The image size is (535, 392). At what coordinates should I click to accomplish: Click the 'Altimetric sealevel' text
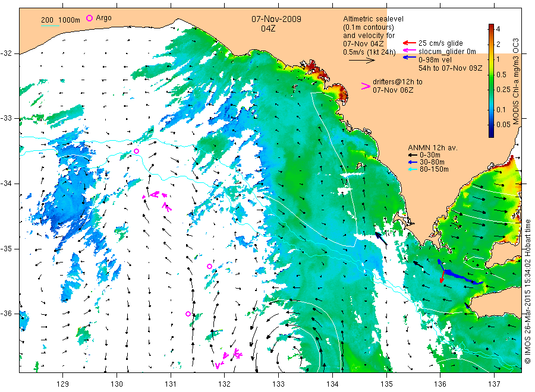373,19
